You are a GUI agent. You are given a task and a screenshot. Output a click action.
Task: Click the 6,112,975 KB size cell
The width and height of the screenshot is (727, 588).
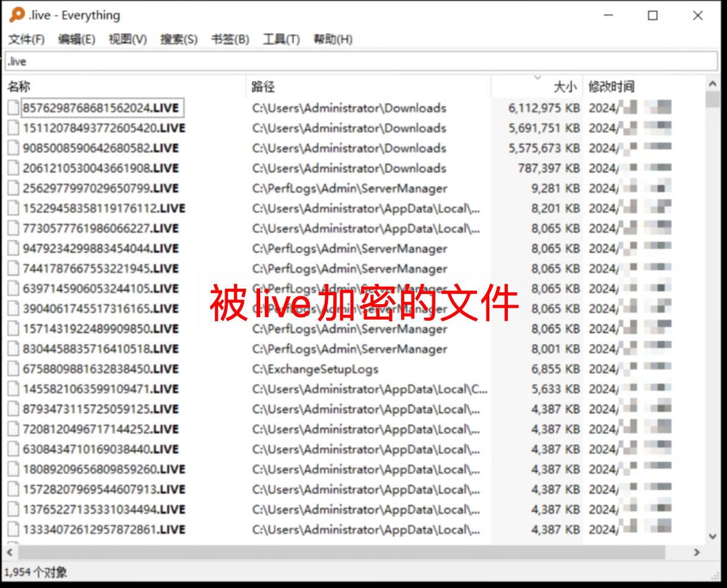point(544,108)
